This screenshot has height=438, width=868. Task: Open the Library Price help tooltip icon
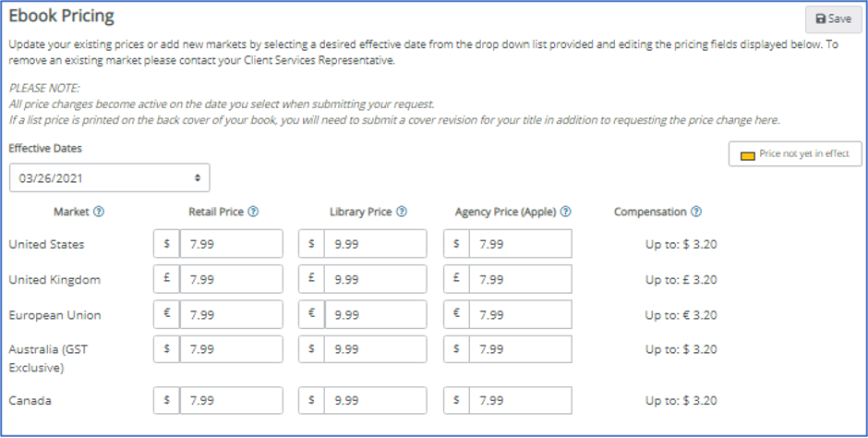[402, 212]
